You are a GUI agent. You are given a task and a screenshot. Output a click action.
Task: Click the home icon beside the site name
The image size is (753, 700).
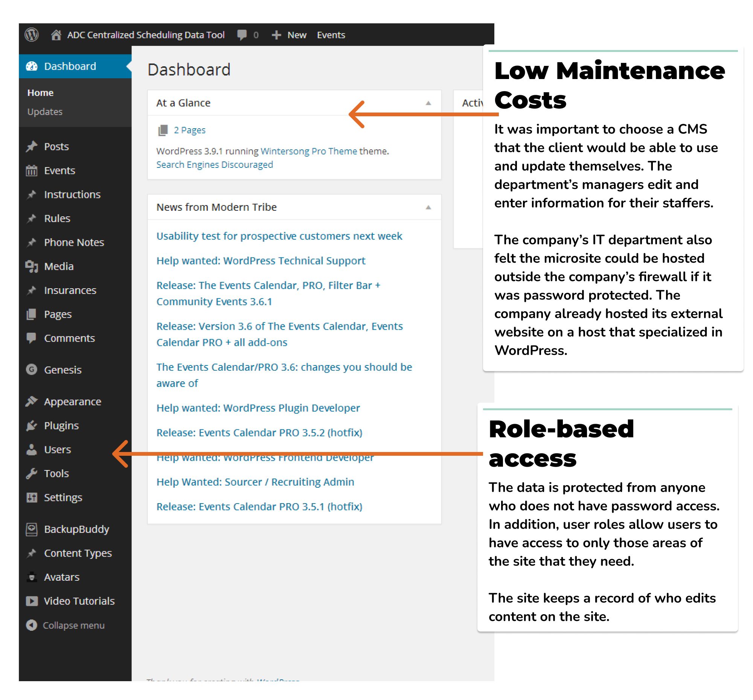tap(56, 35)
